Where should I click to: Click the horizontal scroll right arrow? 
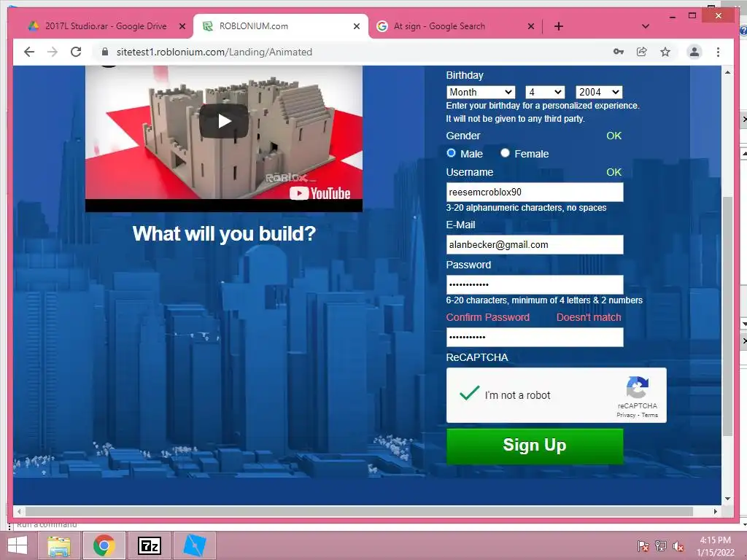715,511
